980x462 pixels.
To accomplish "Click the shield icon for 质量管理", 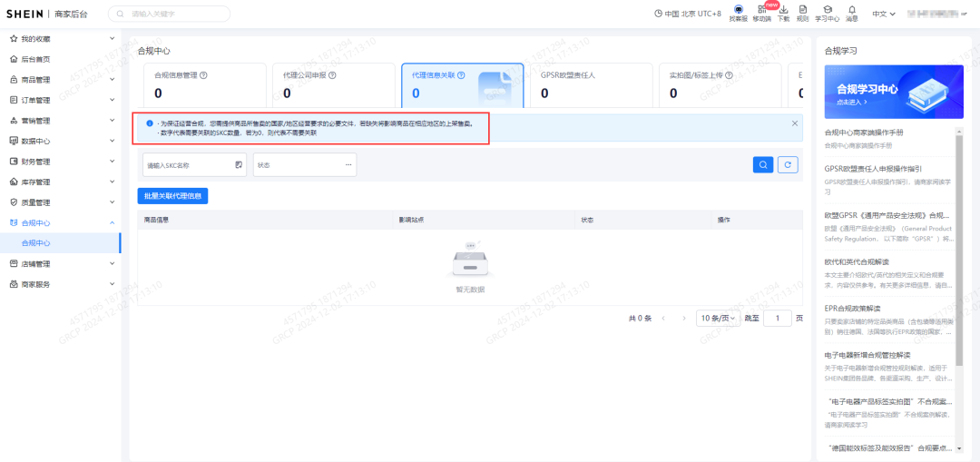I will coord(14,202).
